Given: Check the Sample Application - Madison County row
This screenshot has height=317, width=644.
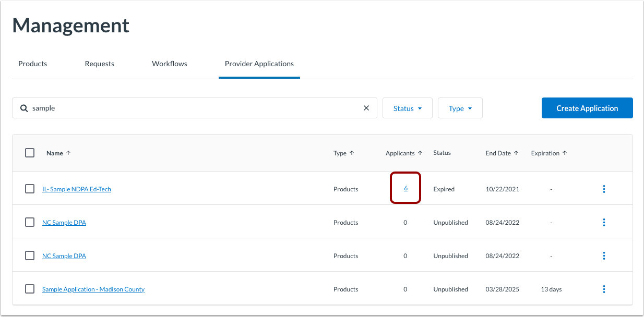Looking at the screenshot, I should pyautogui.click(x=30, y=289).
